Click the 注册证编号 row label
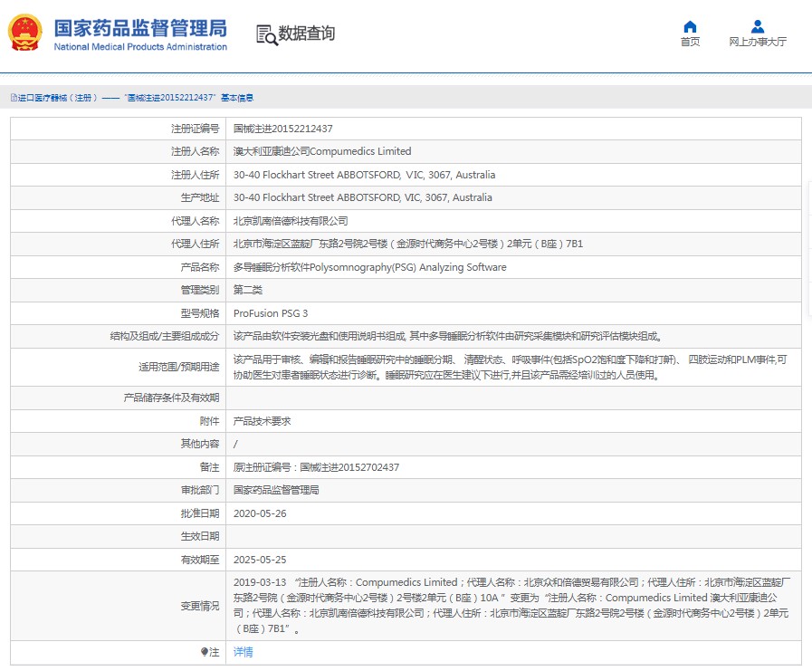The image size is (812, 671). pyautogui.click(x=196, y=129)
